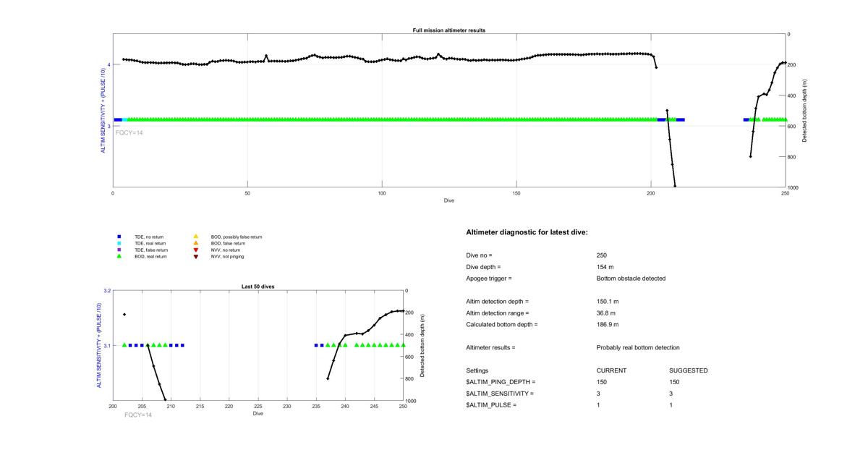
Task: Click the cyan square TDE real return legend marker
Action: click(119, 243)
